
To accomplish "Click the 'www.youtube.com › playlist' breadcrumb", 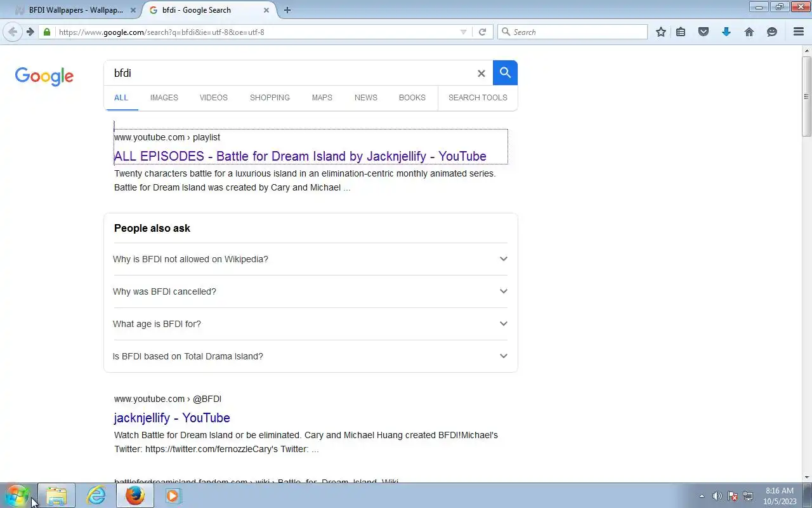I will point(167,137).
